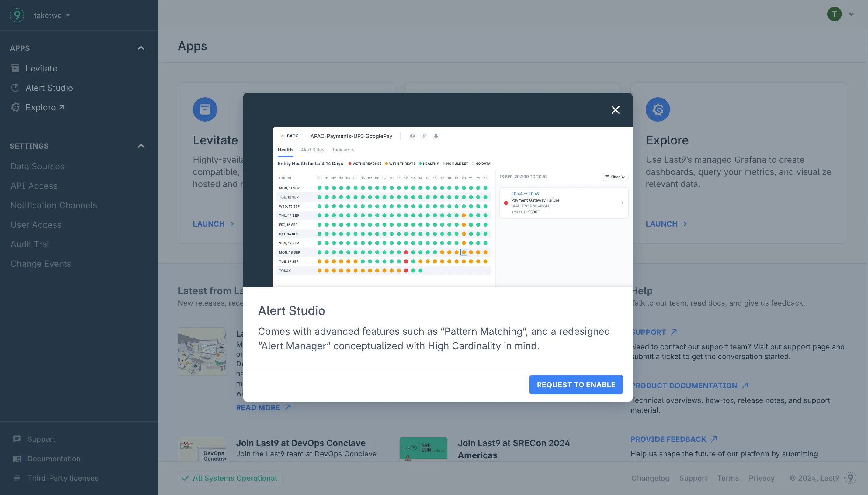Collapse the SETTINGS sidebar section
The image size is (868, 495).
pos(141,146)
